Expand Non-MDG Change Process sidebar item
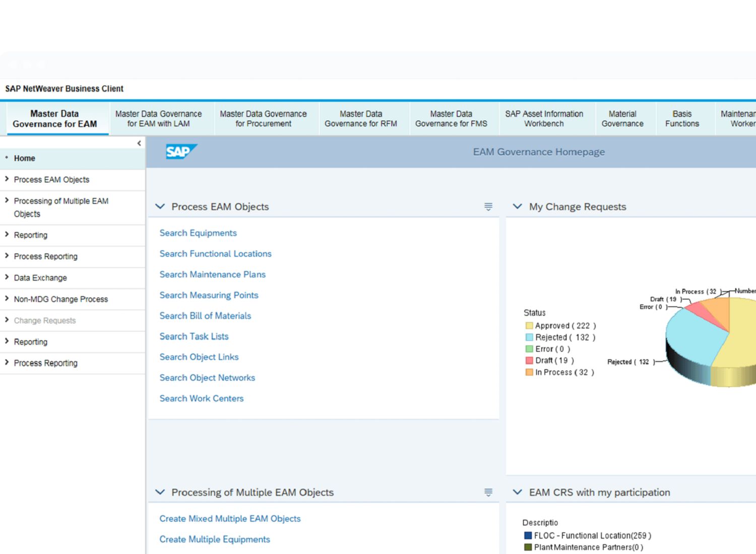 [60, 299]
